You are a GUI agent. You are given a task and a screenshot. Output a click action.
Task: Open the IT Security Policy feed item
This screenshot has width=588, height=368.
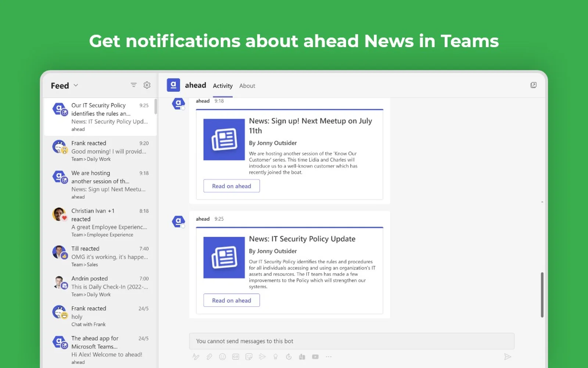pyautogui.click(x=100, y=117)
